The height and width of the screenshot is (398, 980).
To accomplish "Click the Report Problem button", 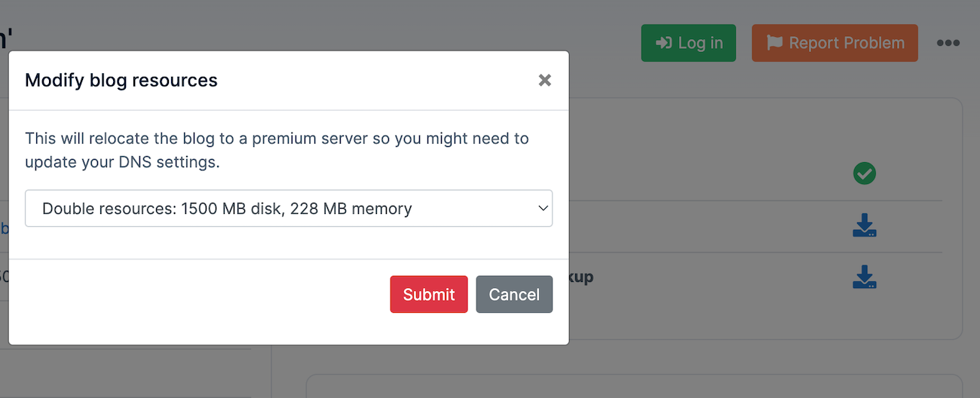I will click(835, 43).
